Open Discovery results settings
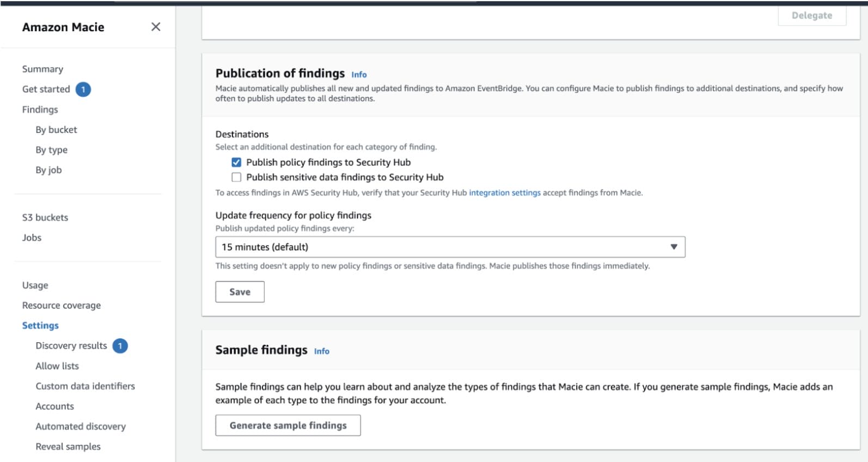The width and height of the screenshot is (868, 462). (x=71, y=346)
